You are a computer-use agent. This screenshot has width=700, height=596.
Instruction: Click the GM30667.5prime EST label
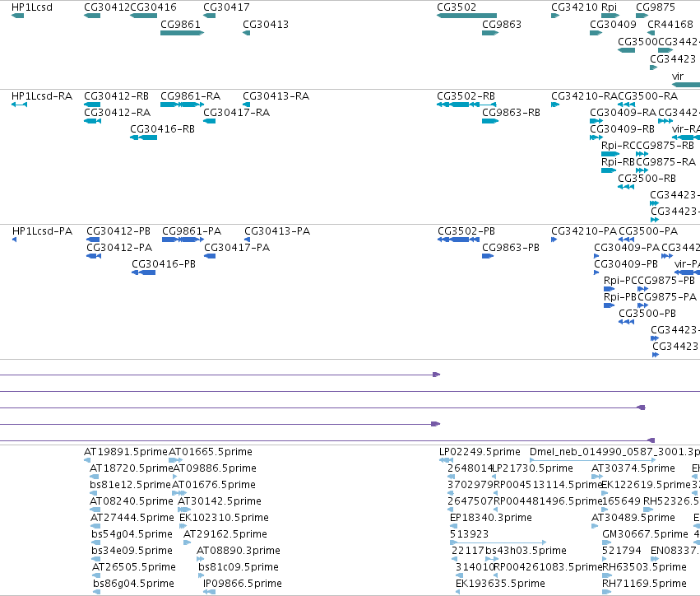(645, 535)
